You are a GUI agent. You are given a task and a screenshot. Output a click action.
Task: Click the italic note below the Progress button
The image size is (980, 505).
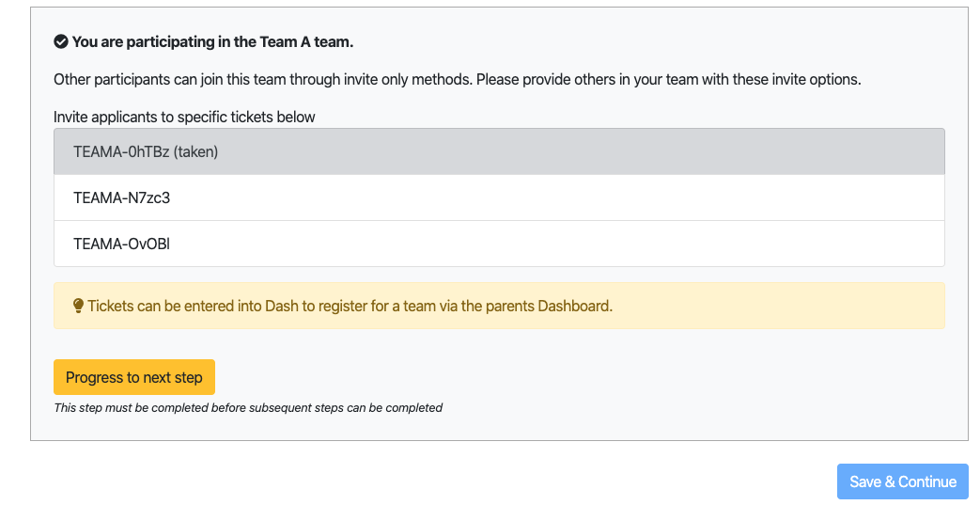(248, 408)
